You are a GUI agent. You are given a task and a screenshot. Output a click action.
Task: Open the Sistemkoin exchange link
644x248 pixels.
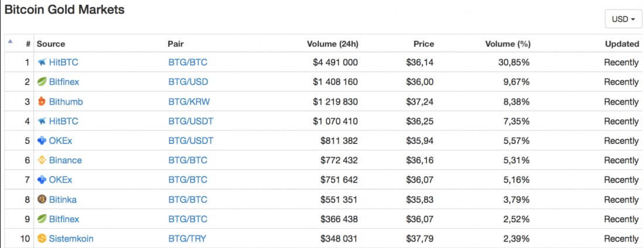tap(71, 239)
